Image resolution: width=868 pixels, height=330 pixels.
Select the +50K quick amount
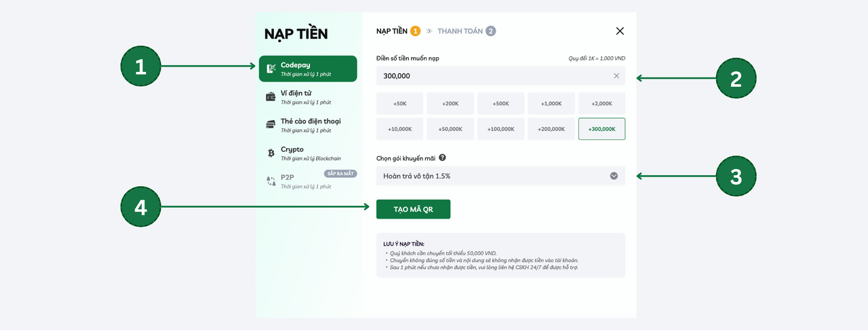coord(400,104)
